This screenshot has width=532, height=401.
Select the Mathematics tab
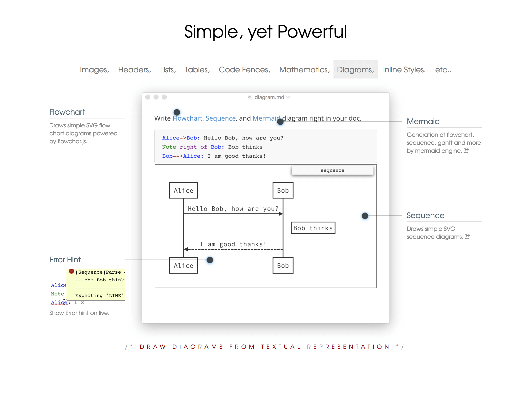304,70
